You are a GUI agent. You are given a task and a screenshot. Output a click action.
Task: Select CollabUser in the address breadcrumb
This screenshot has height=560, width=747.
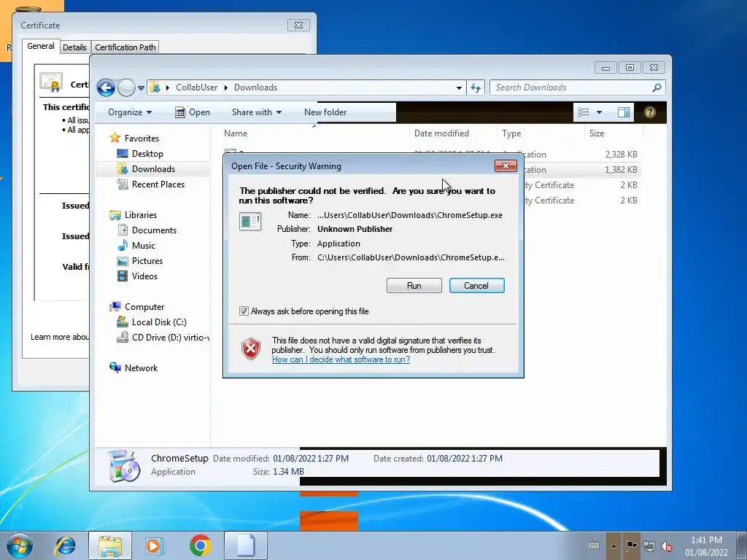[x=197, y=87]
